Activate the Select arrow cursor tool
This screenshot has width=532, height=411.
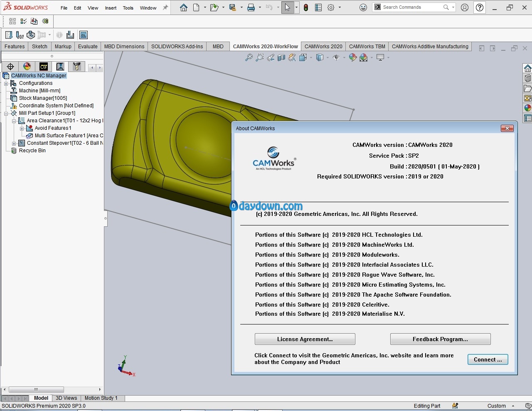287,7
